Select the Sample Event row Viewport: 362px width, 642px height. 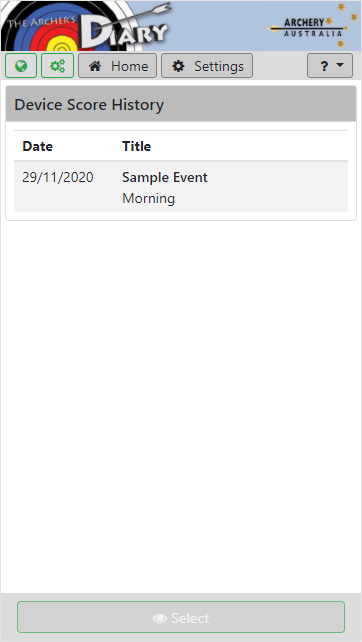click(x=181, y=187)
